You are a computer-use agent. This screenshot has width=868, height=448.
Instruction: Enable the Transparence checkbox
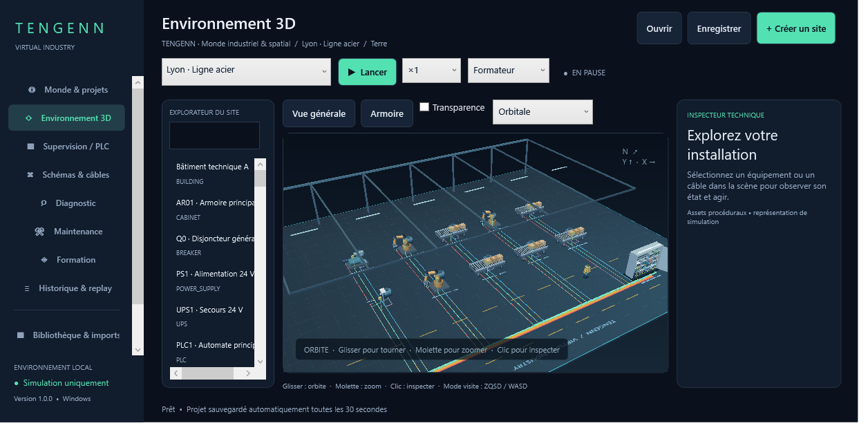pyautogui.click(x=424, y=107)
